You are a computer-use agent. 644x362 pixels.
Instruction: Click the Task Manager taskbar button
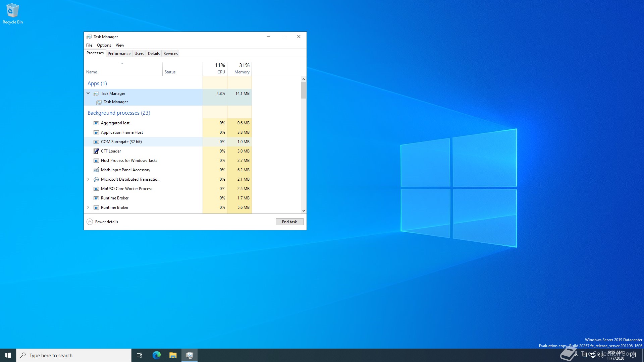(190, 355)
